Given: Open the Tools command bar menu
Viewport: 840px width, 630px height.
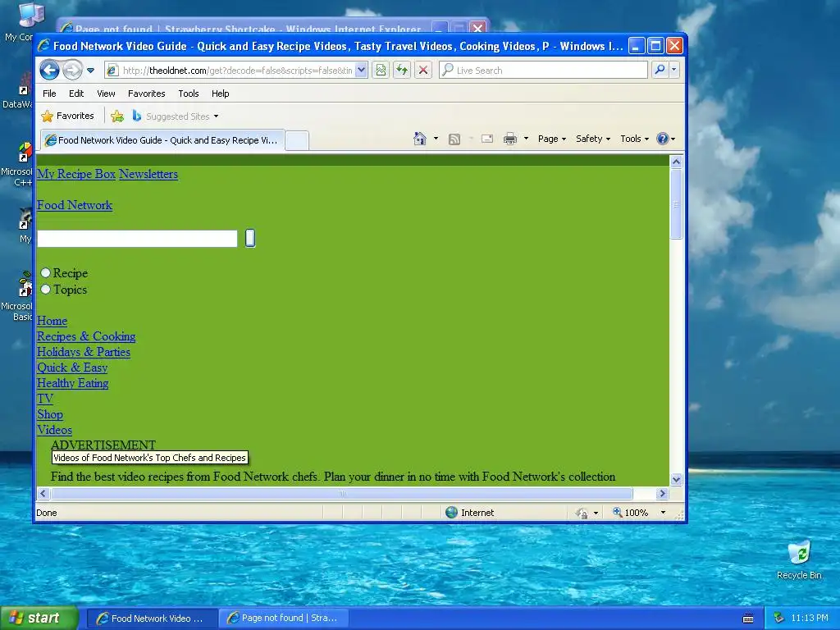Looking at the screenshot, I should (634, 139).
